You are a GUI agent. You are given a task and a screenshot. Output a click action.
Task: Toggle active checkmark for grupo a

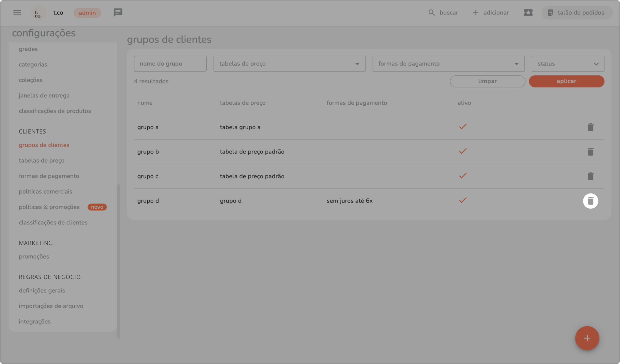463,127
